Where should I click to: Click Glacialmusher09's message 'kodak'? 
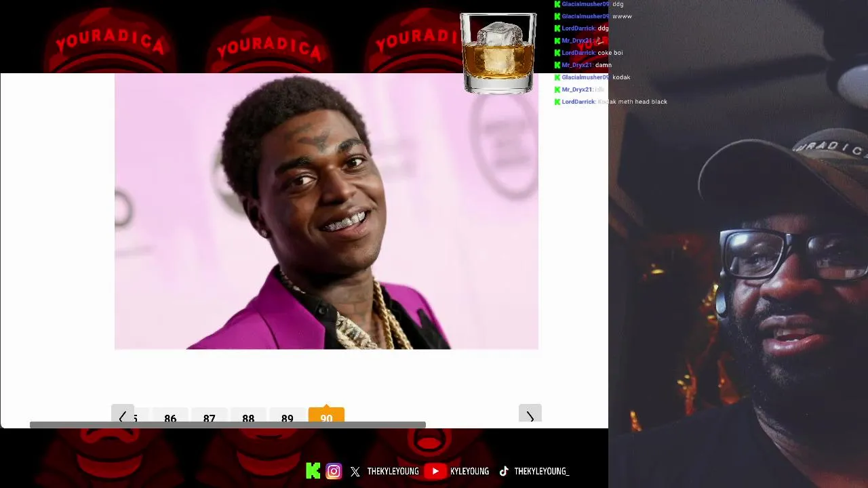click(x=621, y=77)
